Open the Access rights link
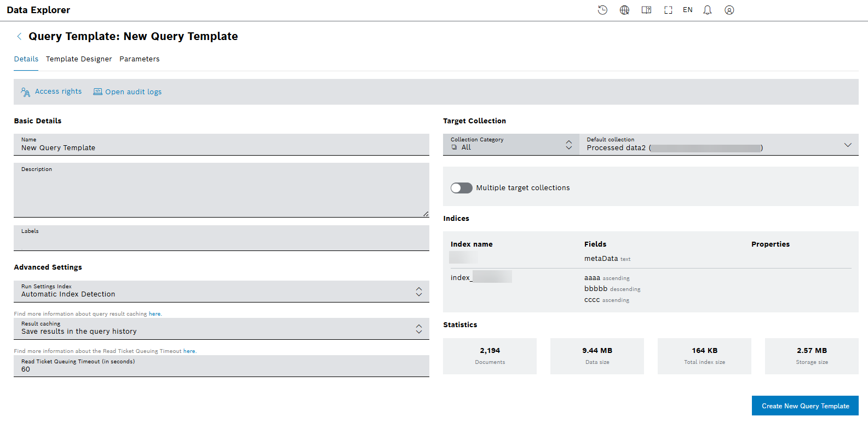Image resolution: width=868 pixels, height=422 pixels. click(58, 92)
